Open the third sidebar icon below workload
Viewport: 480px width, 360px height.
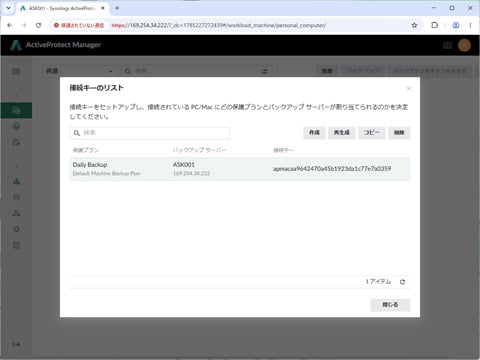tap(16, 126)
